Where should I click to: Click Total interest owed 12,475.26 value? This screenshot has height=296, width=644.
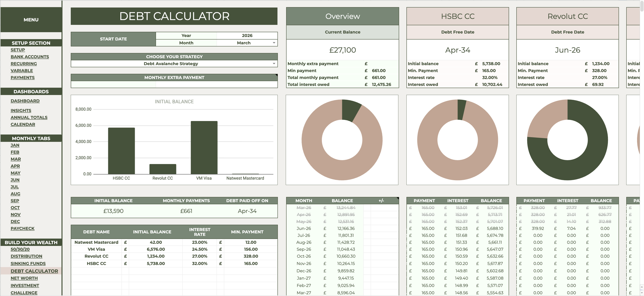click(x=381, y=84)
